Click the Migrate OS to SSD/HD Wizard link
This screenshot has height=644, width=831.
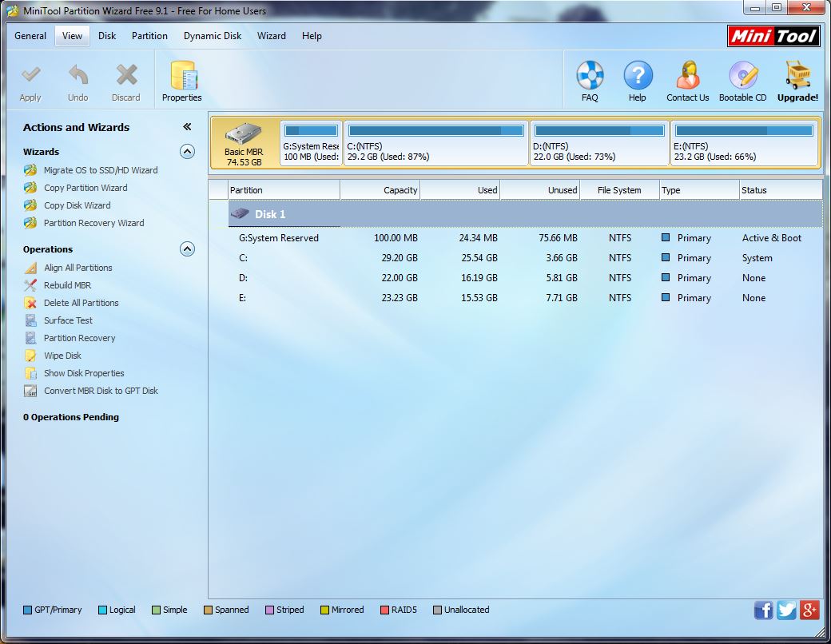[101, 170]
